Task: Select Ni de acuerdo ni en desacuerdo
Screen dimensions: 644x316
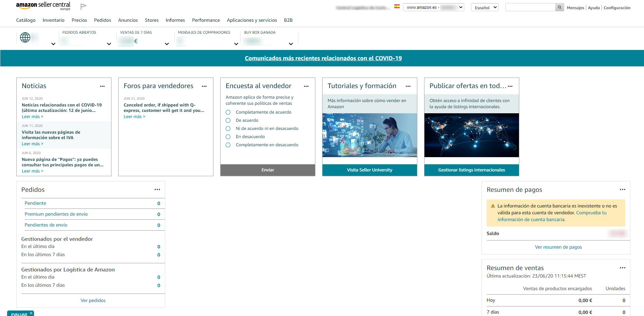Action: (228, 129)
